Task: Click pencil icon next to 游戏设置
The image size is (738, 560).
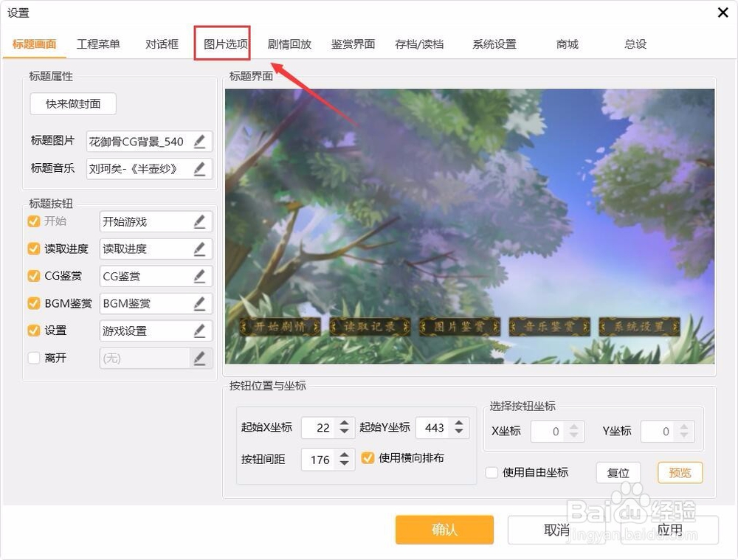Action: tap(199, 331)
